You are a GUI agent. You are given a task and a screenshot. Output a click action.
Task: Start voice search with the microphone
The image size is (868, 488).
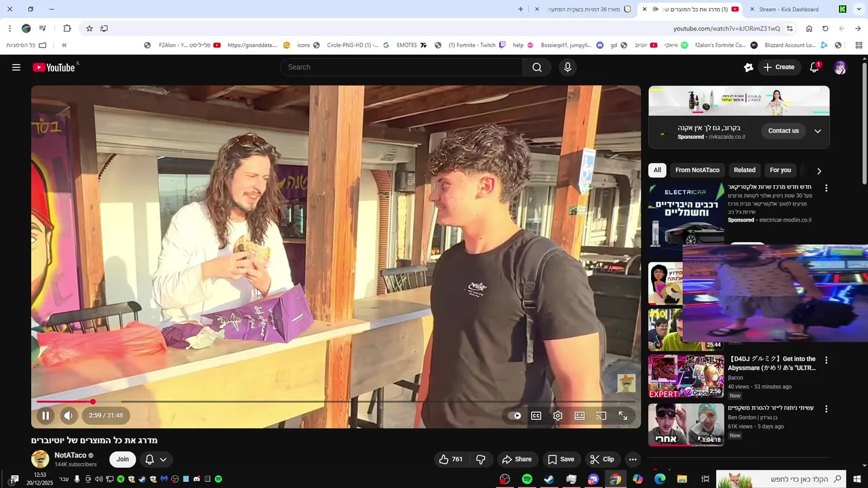coord(568,67)
